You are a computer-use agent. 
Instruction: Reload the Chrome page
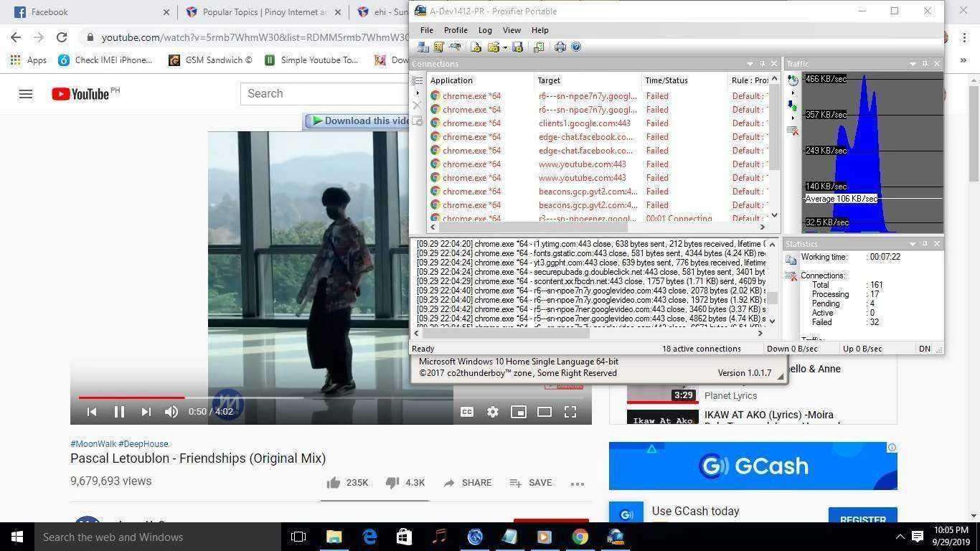pyautogui.click(x=62, y=37)
